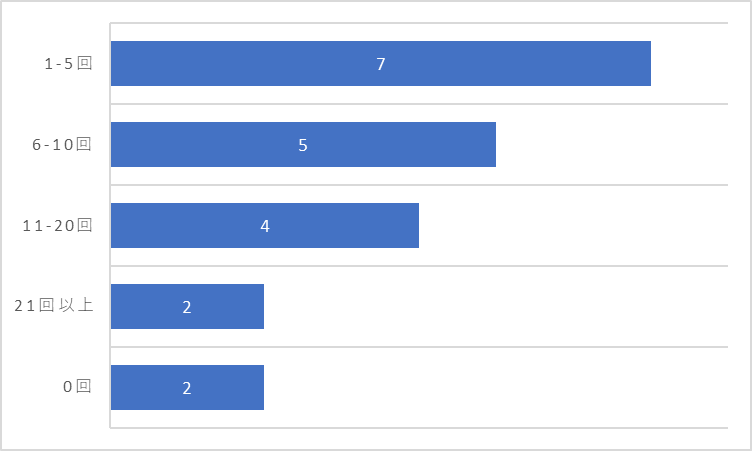Viewport: 752px width, 451px height.
Task: Click the data label 5
Action: [303, 145]
